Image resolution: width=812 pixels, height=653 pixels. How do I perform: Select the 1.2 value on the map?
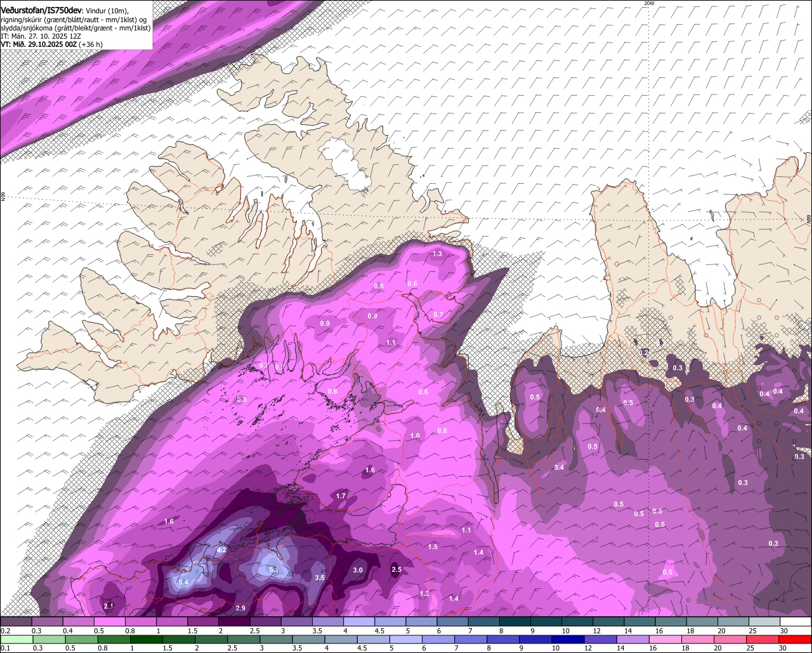424,593
